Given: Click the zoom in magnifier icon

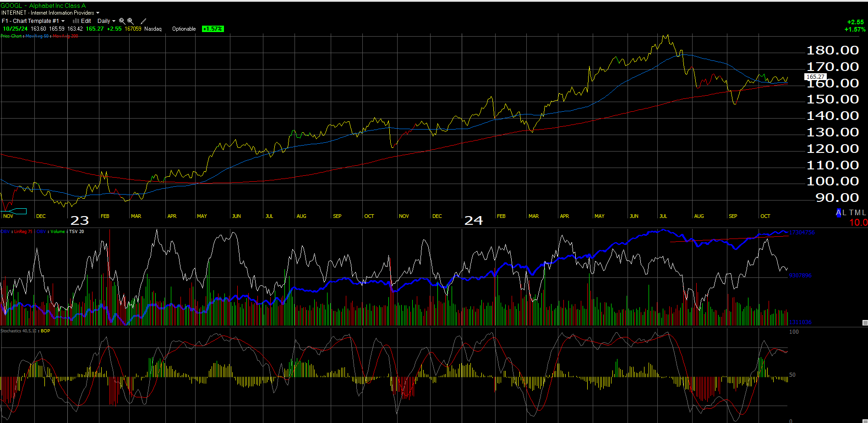Looking at the screenshot, I should [122, 21].
